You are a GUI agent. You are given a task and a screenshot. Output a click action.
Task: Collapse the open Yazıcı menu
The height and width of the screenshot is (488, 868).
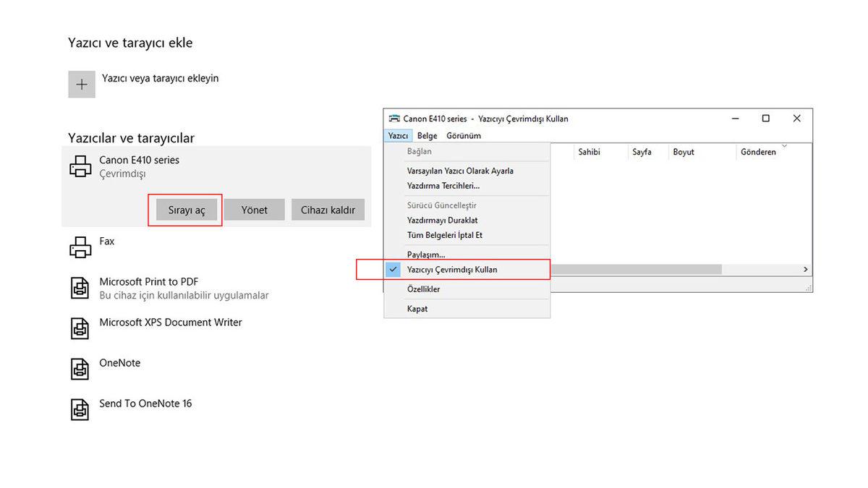pos(398,136)
